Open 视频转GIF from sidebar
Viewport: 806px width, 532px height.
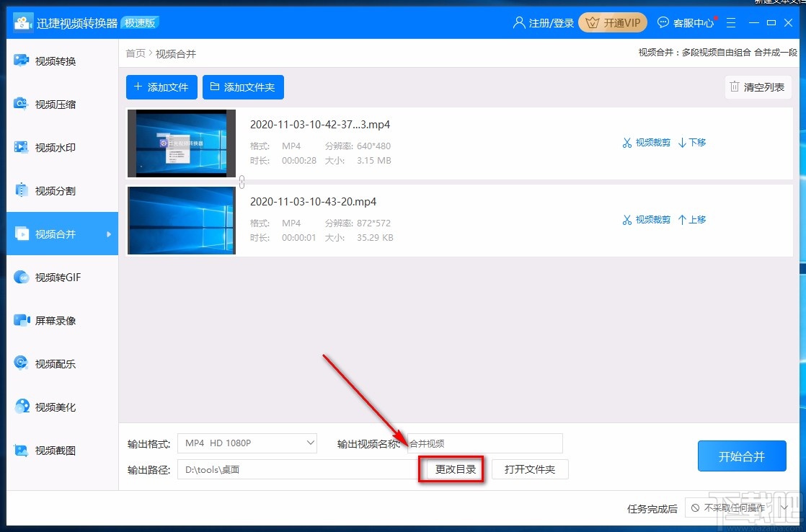tap(62, 277)
